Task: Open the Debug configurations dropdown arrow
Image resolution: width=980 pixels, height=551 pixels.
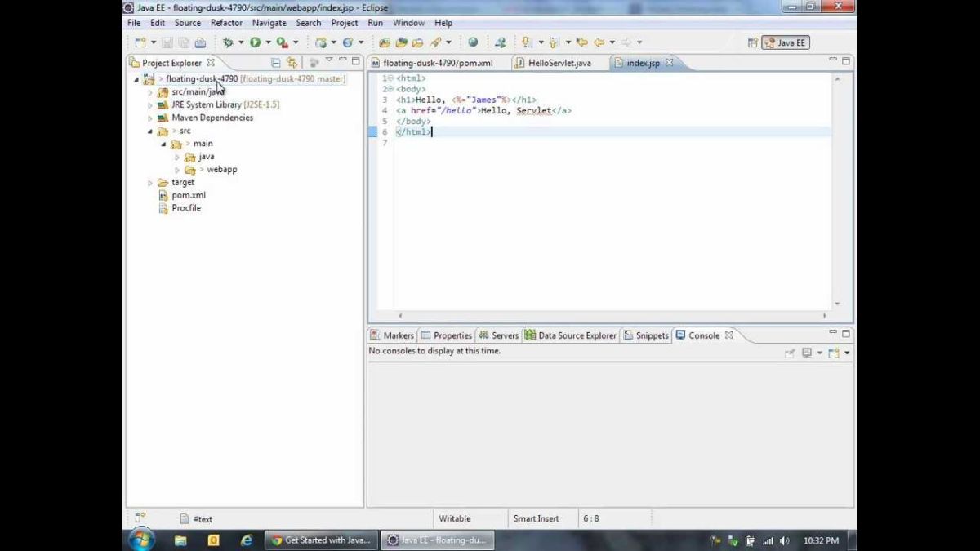Action: (241, 42)
